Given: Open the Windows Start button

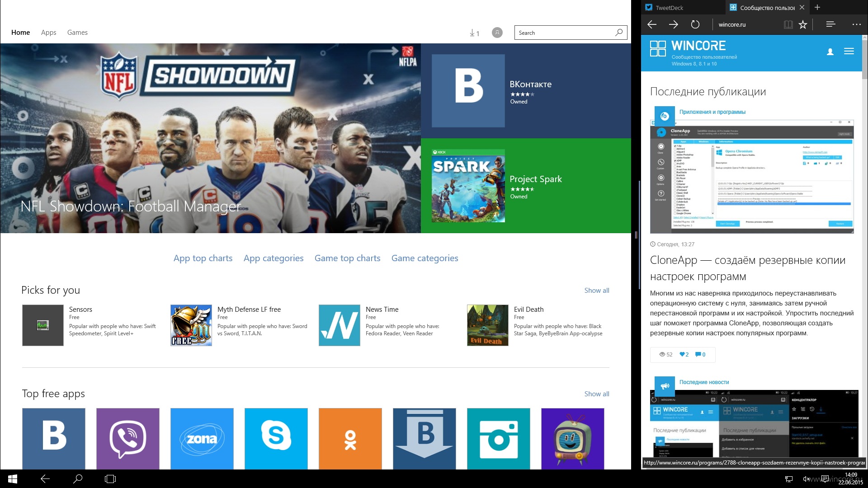Looking at the screenshot, I should point(13,479).
